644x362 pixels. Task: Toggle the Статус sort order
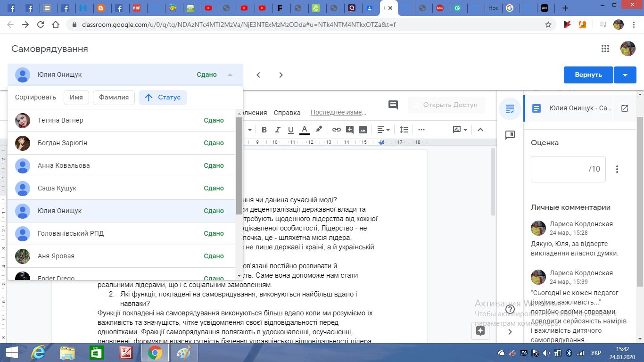(163, 98)
